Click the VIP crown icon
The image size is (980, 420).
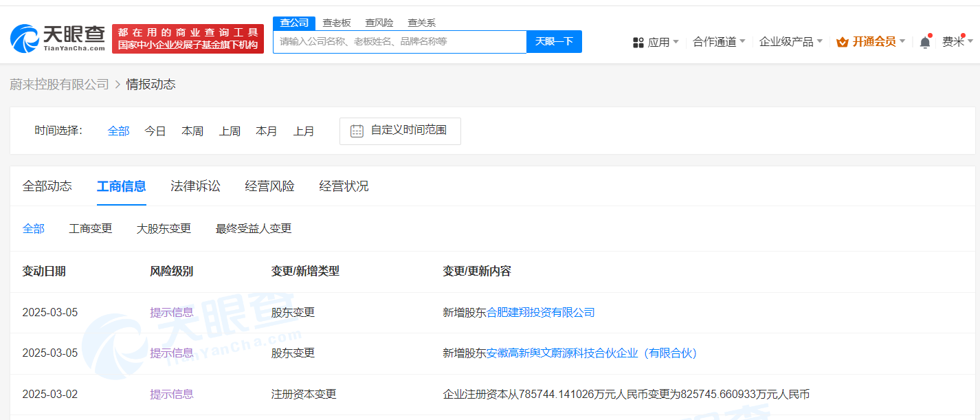(843, 42)
